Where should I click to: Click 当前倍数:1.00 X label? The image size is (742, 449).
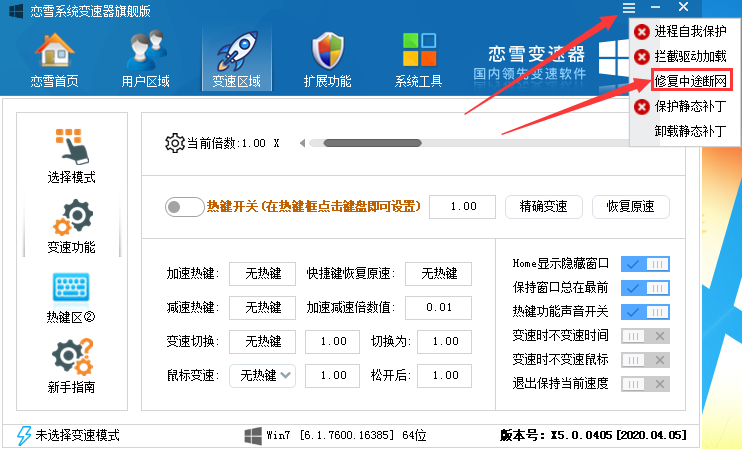[233, 143]
